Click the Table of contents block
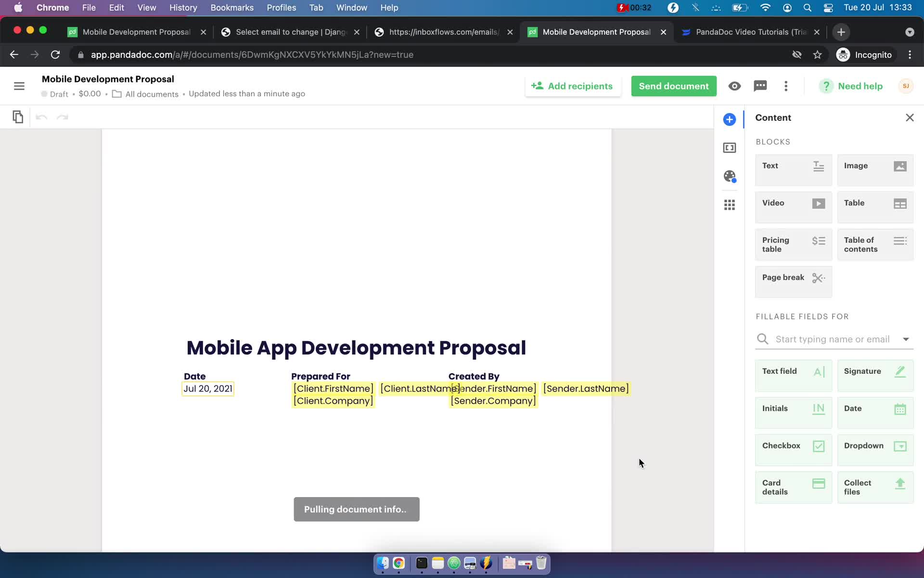Image resolution: width=924 pixels, height=578 pixels. tap(874, 244)
